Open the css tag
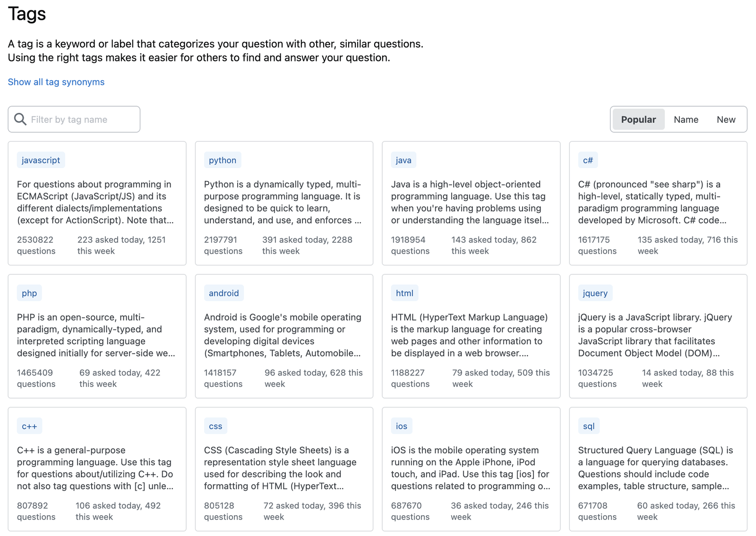Screen dimensions: 756x536 coord(215,426)
